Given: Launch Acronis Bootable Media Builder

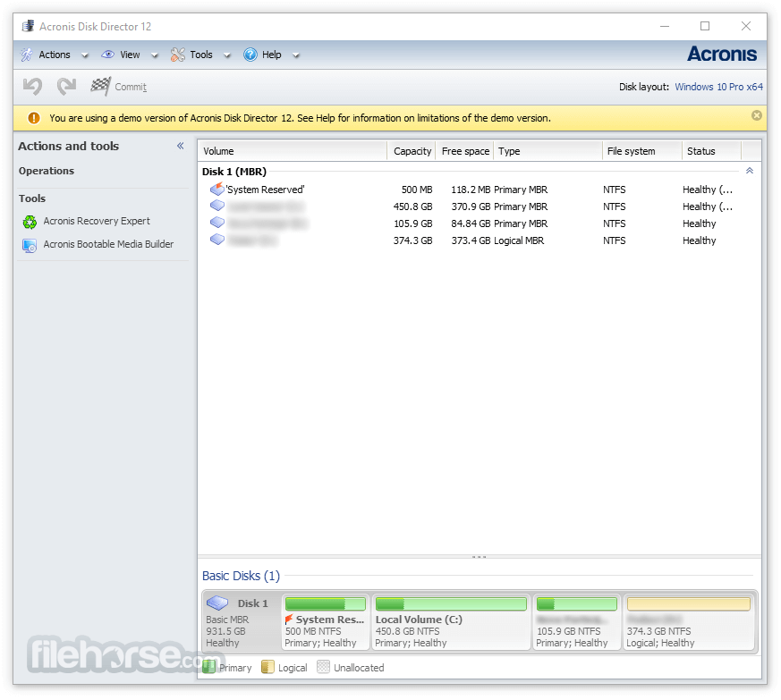Looking at the screenshot, I should coord(107,244).
